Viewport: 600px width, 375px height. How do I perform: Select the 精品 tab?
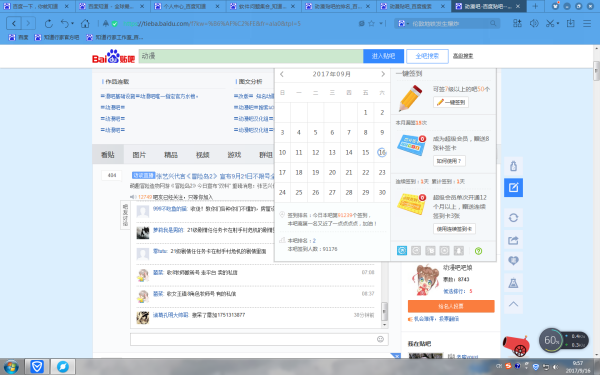171,155
